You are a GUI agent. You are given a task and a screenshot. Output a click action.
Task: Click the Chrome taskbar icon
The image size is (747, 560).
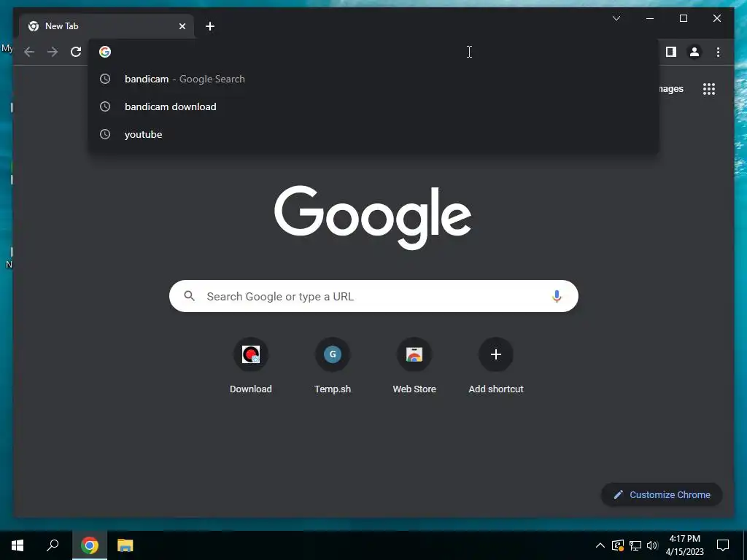tap(90, 545)
